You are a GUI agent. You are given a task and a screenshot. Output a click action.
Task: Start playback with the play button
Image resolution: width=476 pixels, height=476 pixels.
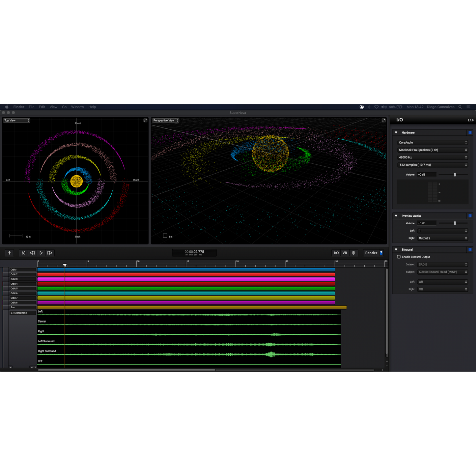pyautogui.click(x=41, y=253)
